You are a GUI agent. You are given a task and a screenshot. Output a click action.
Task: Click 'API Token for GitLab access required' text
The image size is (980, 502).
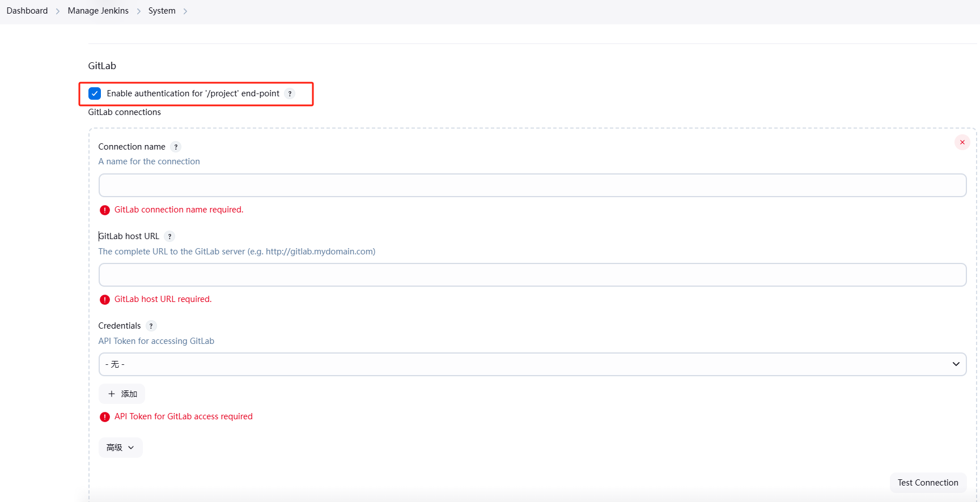184,416
